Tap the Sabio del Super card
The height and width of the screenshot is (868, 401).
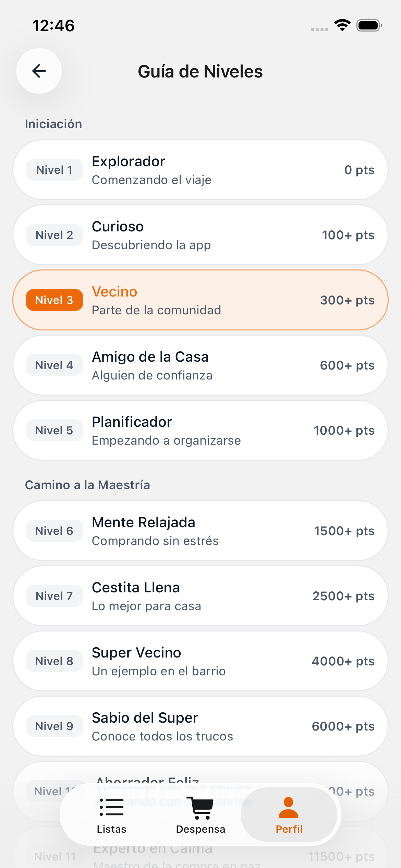coord(200,726)
